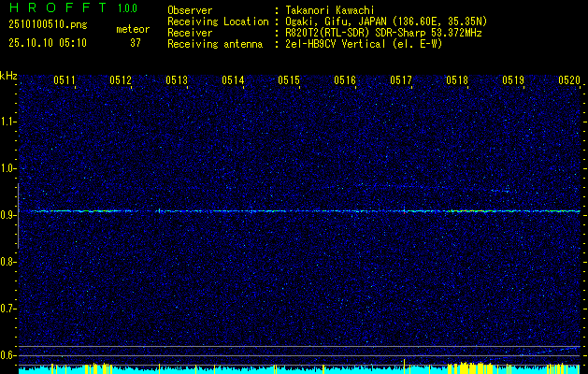588x374 pixels.
Task: Select the 1.0 frequency axis label
Action: coord(8,169)
